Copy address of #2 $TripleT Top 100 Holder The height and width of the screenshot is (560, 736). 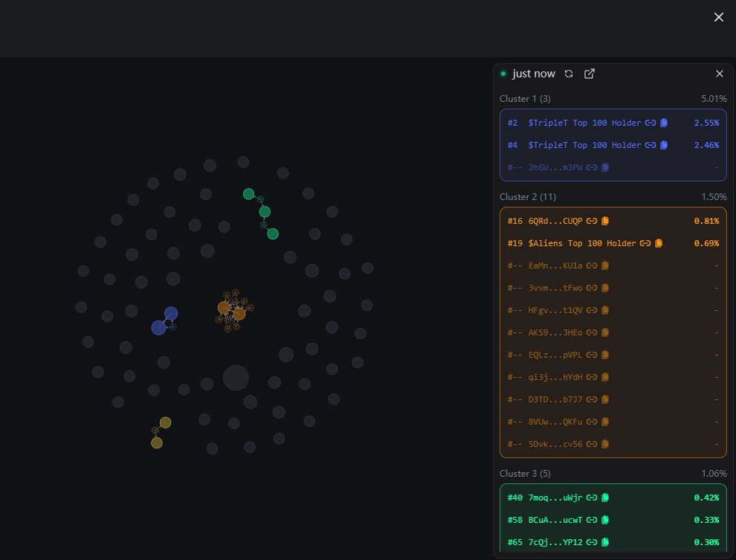pos(662,123)
